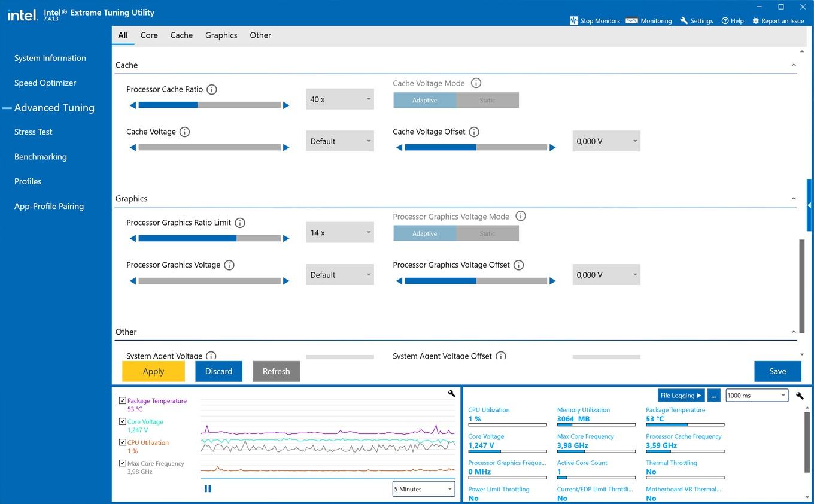Click the Processor Graphics Voltage Offset info icon
This screenshot has height=504, width=814.
[519, 265]
